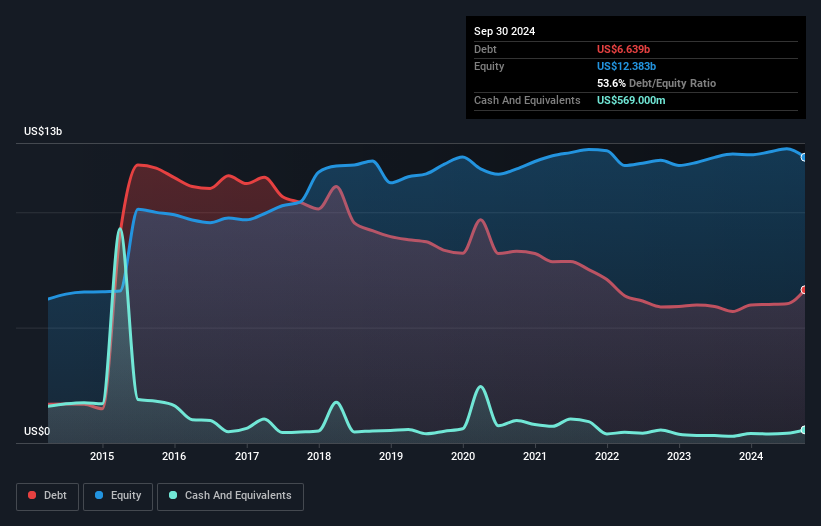Toggle the Equity series legend button
The image size is (821, 526).
point(118,496)
